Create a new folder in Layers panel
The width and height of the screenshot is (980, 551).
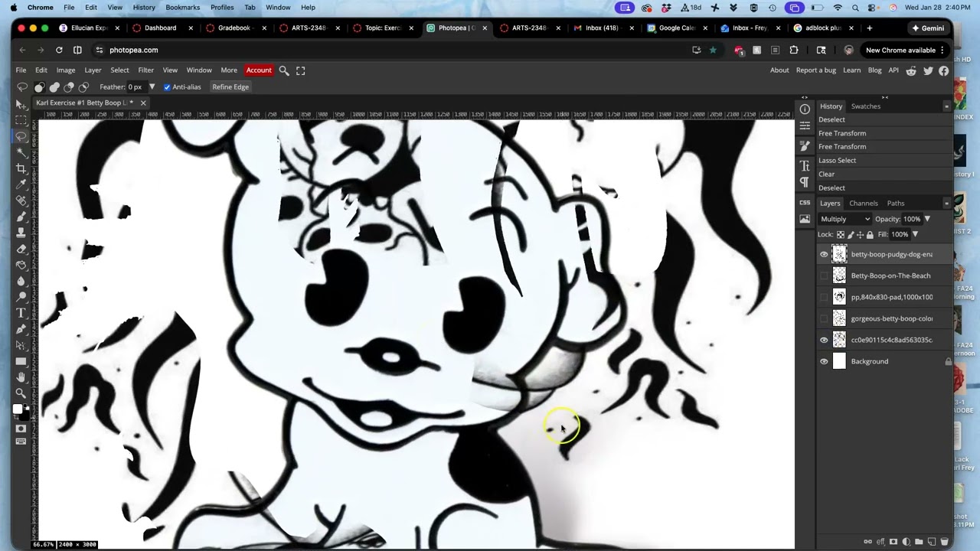point(919,542)
